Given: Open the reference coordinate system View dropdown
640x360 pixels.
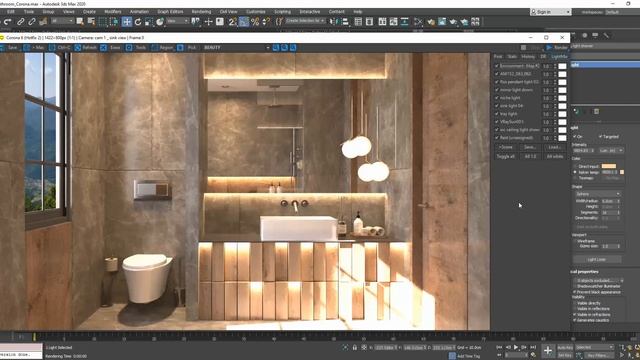Looking at the screenshot, I should (x=178, y=21).
